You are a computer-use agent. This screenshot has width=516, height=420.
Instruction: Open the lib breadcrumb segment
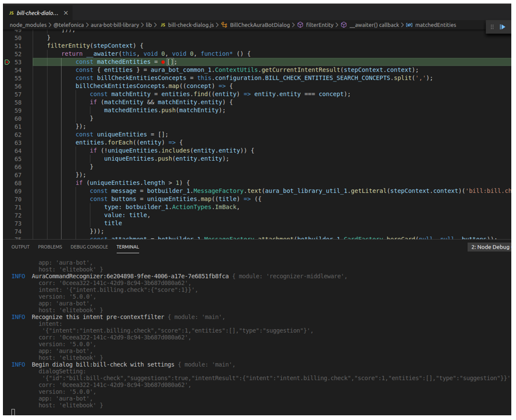pos(149,25)
